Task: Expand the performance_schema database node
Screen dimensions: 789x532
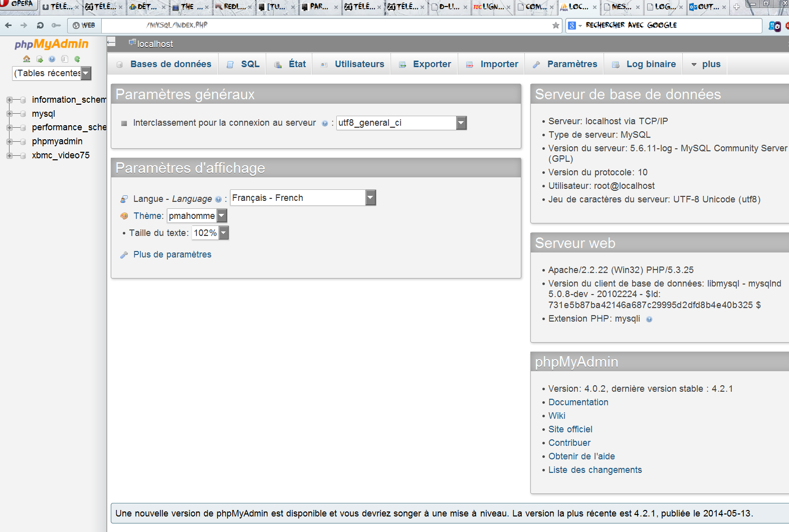Action: click(x=10, y=128)
